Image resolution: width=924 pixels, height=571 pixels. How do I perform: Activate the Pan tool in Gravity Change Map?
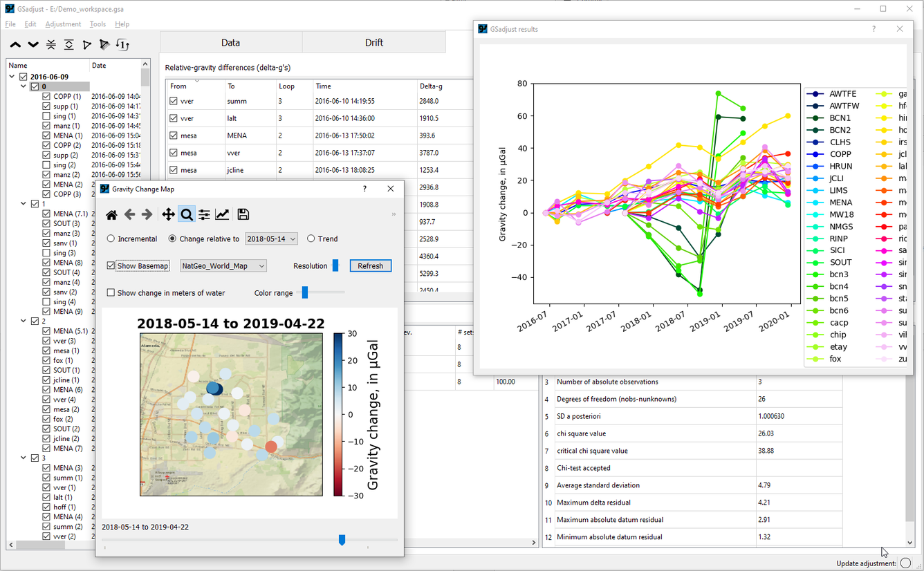click(168, 214)
